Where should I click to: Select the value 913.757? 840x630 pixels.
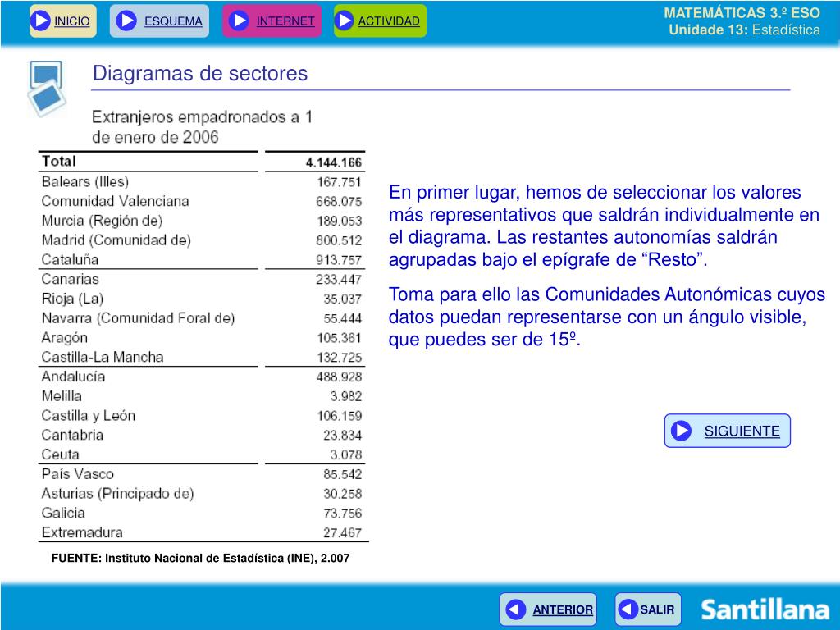coord(339,260)
